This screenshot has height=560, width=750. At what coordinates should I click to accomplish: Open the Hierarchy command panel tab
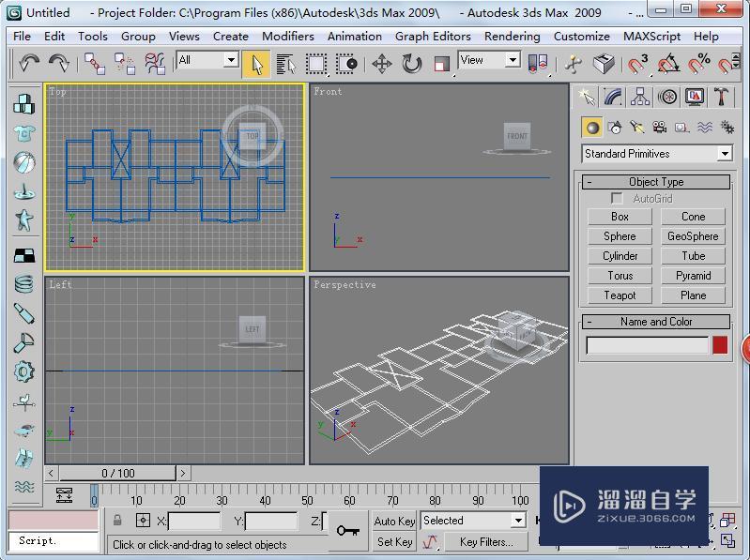pyautogui.click(x=640, y=97)
